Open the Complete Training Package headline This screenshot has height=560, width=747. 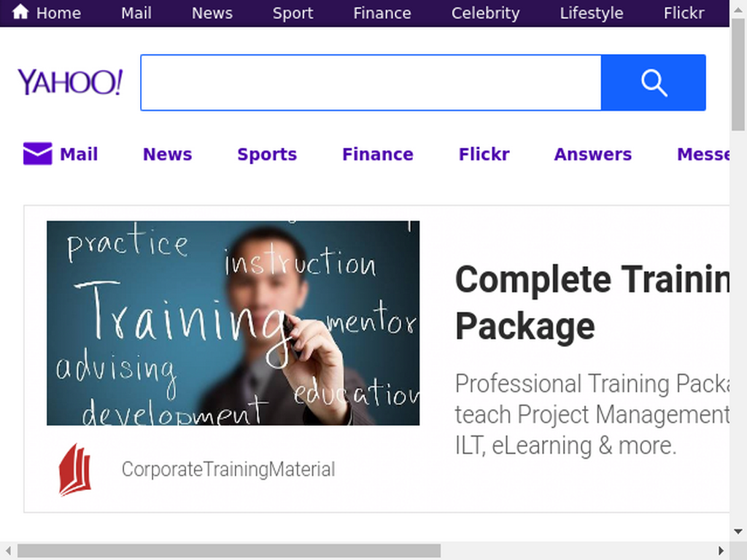[592, 303]
